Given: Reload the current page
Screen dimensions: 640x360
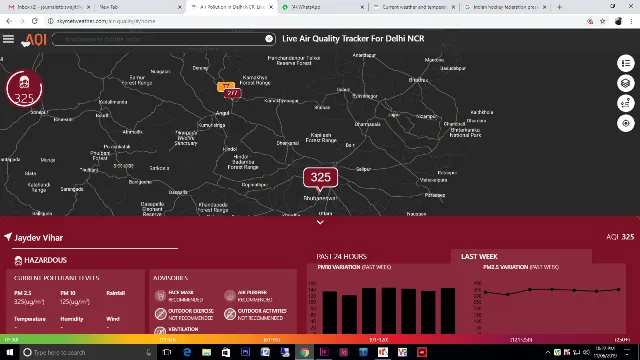Looking at the screenshot, I should pos(35,21).
